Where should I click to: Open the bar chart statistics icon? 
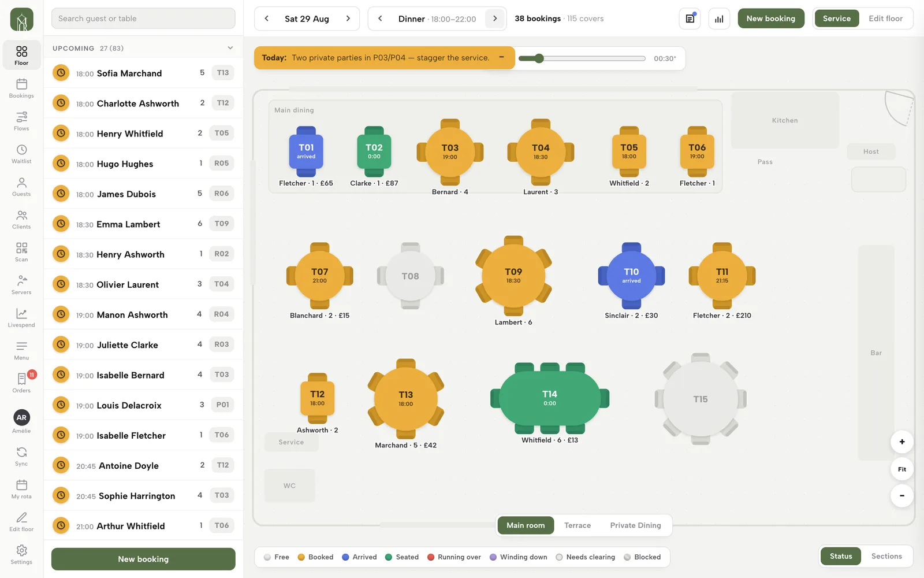(719, 18)
